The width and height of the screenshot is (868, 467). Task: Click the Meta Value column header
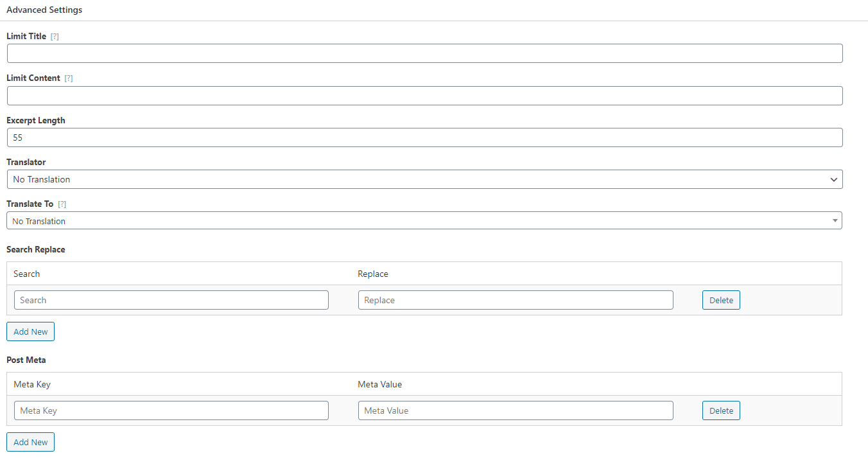pyautogui.click(x=379, y=384)
